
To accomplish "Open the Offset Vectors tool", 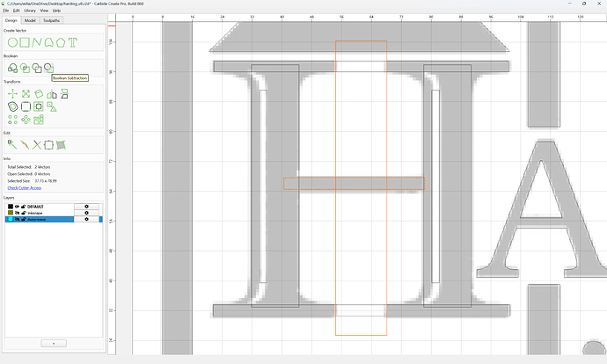I will coord(12,106).
